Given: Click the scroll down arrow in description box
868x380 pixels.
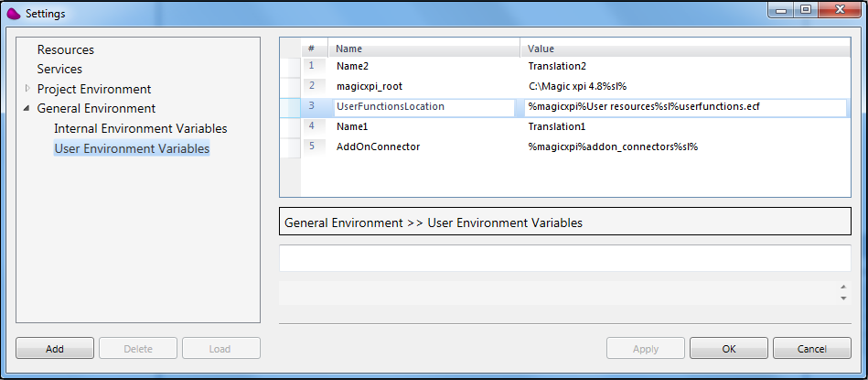Looking at the screenshot, I should [x=843, y=299].
